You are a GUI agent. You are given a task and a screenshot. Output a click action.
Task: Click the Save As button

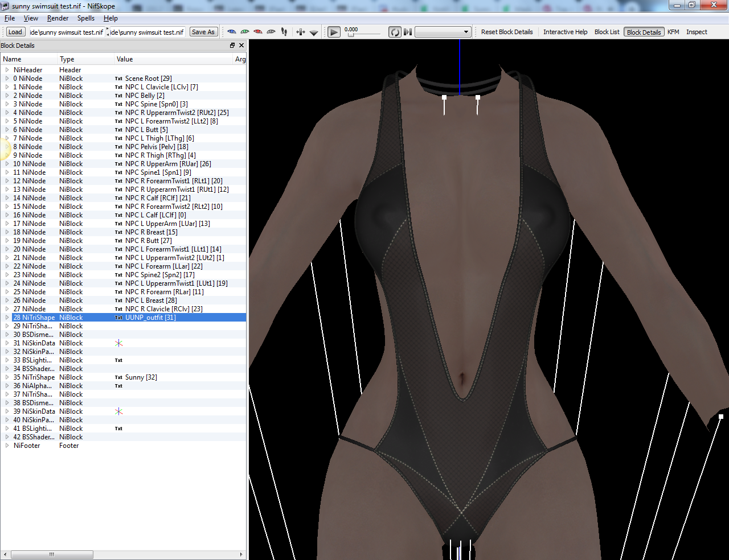(x=203, y=32)
